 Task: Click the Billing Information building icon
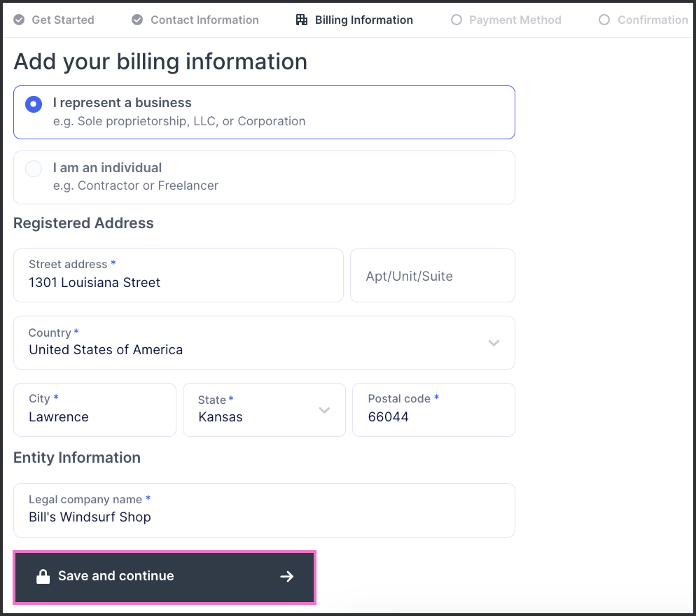302,20
